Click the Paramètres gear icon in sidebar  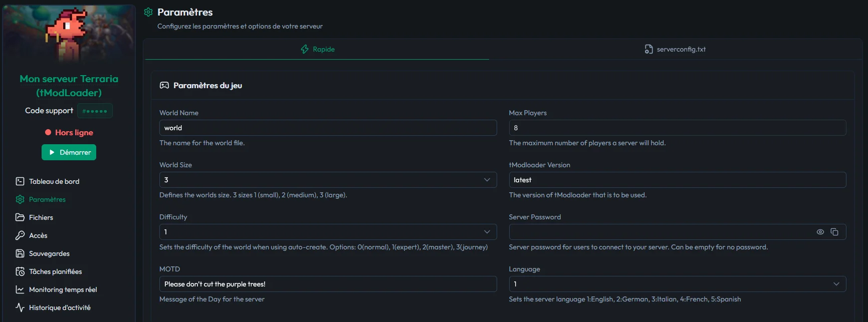tap(20, 199)
